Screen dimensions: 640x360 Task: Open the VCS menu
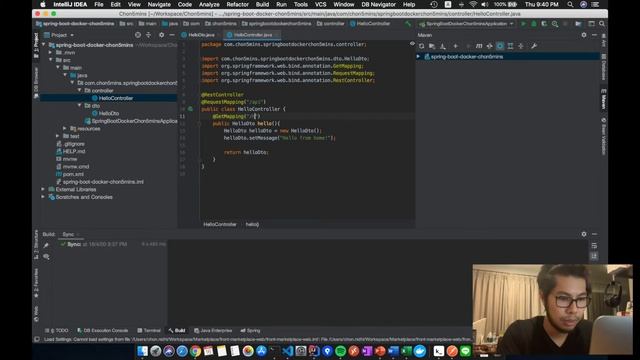point(320,4)
